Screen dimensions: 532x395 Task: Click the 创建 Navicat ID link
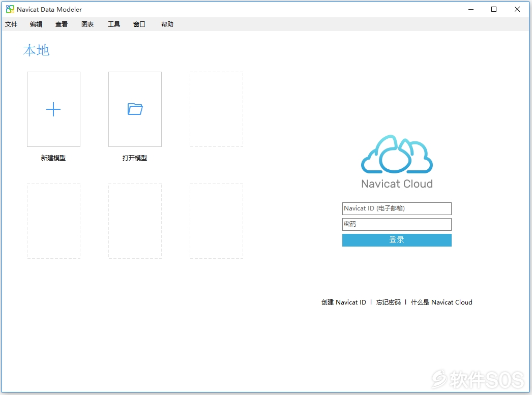tap(344, 302)
